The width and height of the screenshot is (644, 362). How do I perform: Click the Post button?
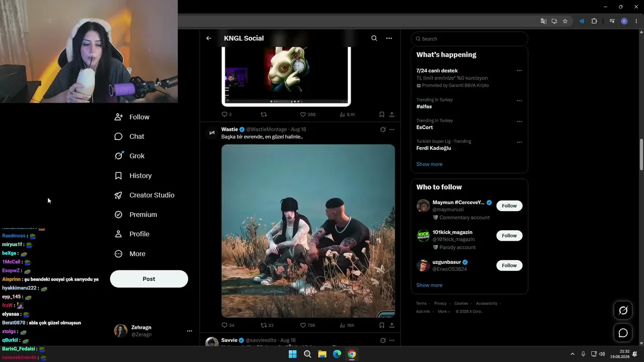[x=149, y=279]
